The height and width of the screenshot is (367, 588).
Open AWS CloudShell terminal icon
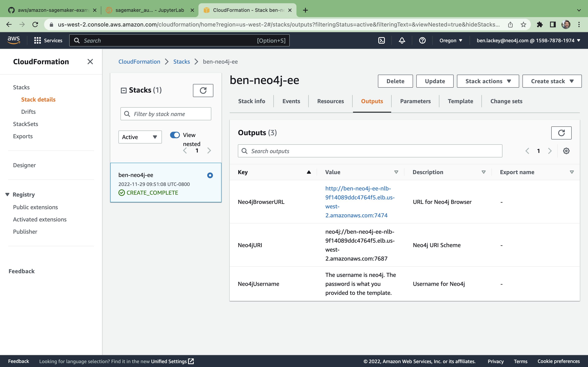pyautogui.click(x=381, y=40)
